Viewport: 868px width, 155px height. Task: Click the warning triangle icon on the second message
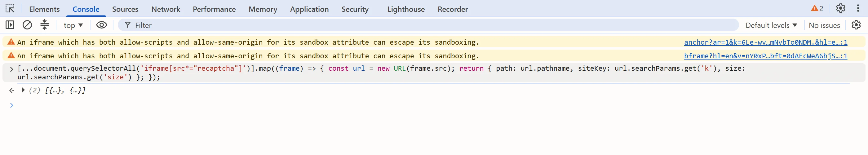(11, 55)
